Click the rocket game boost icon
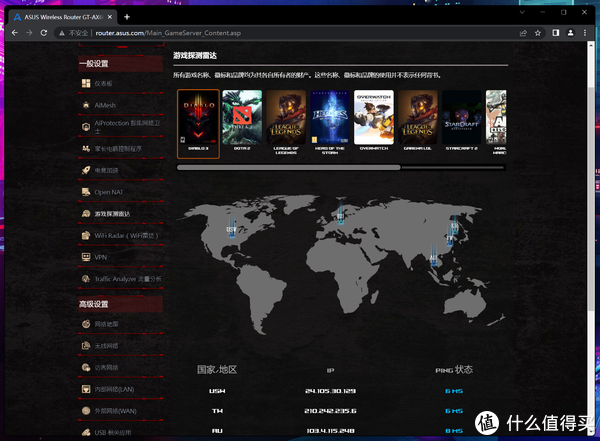The image size is (600, 441). tap(86, 170)
